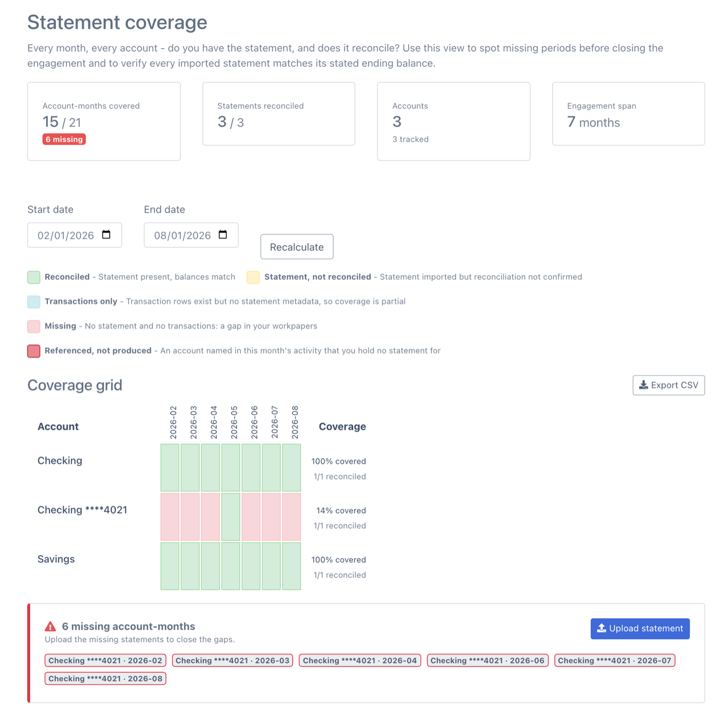The width and height of the screenshot is (728, 706).
Task: Click the pink Missing legend swatch
Action: click(x=34, y=326)
